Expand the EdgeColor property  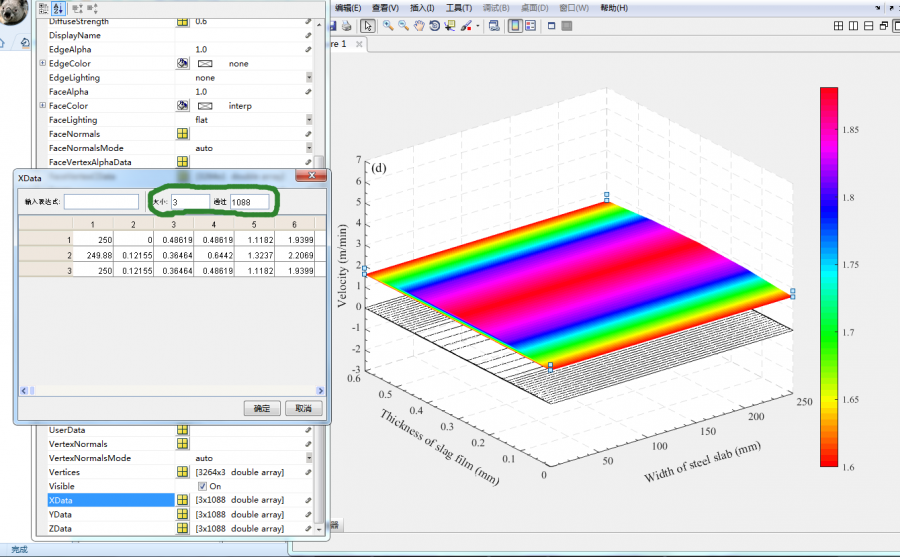(x=42, y=63)
